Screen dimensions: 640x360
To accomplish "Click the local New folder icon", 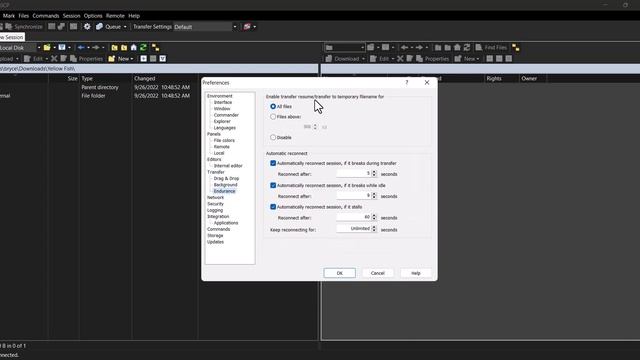I will coord(111,59).
